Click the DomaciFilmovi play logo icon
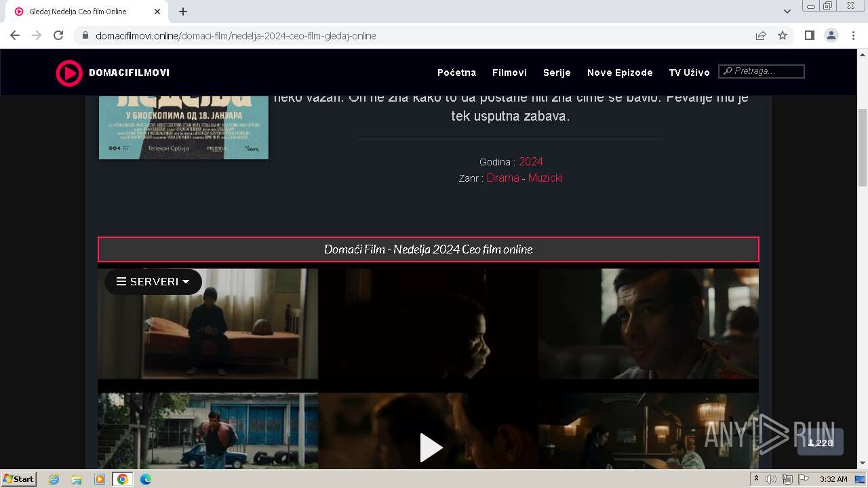 click(x=68, y=73)
